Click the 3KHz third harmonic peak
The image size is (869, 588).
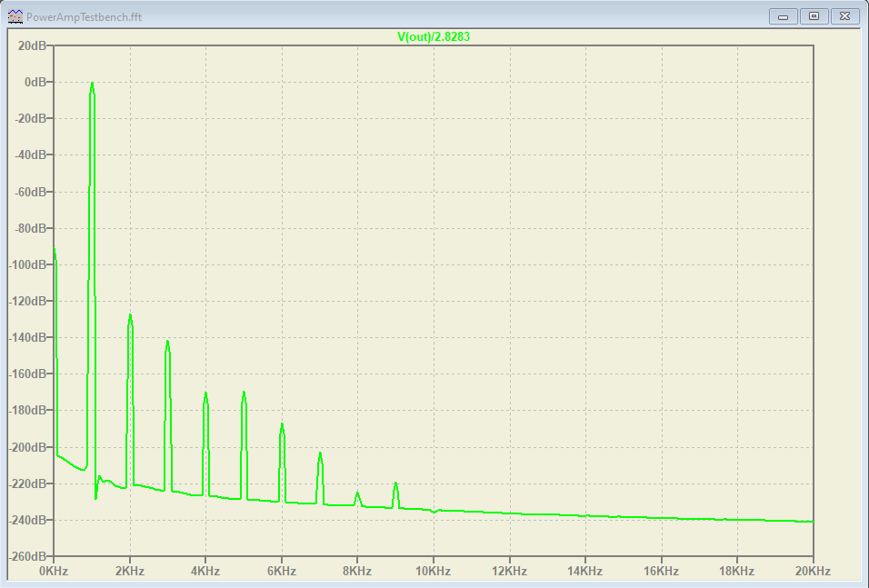[167, 343]
